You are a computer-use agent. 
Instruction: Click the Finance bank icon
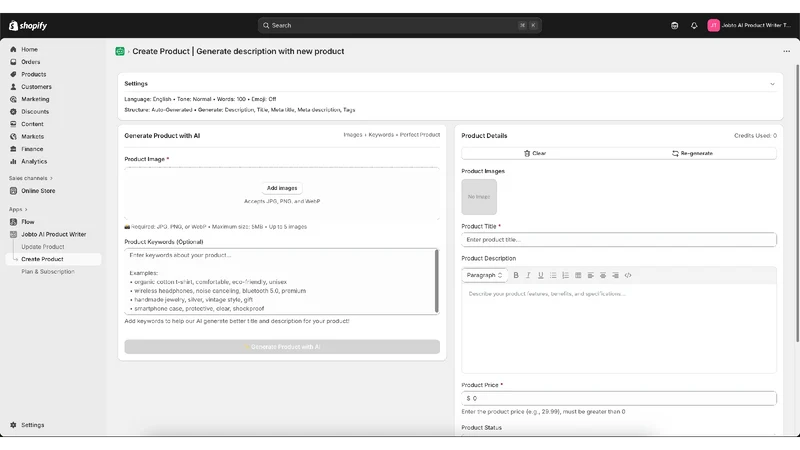[13, 149]
